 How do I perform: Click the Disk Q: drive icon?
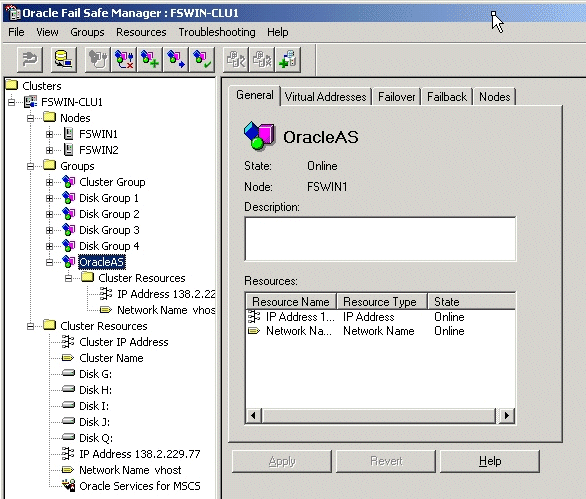tap(68, 437)
